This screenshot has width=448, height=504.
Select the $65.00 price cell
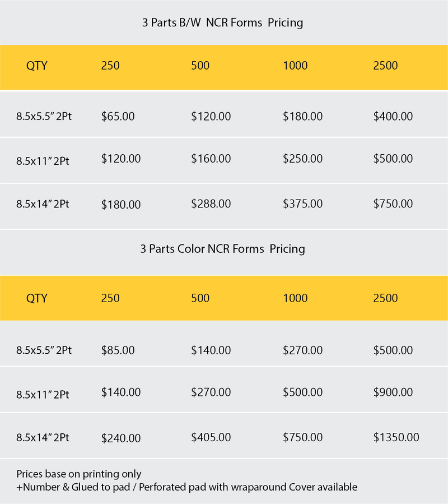pyautogui.click(x=118, y=117)
